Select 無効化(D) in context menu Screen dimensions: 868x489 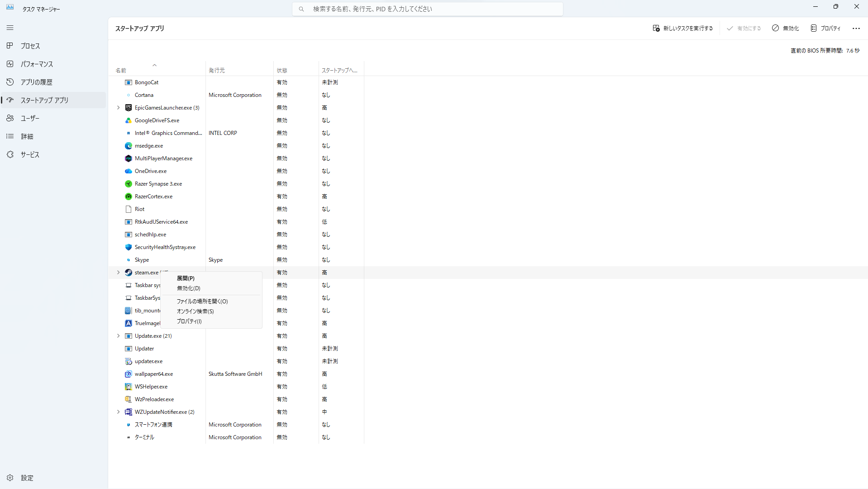[211, 288]
